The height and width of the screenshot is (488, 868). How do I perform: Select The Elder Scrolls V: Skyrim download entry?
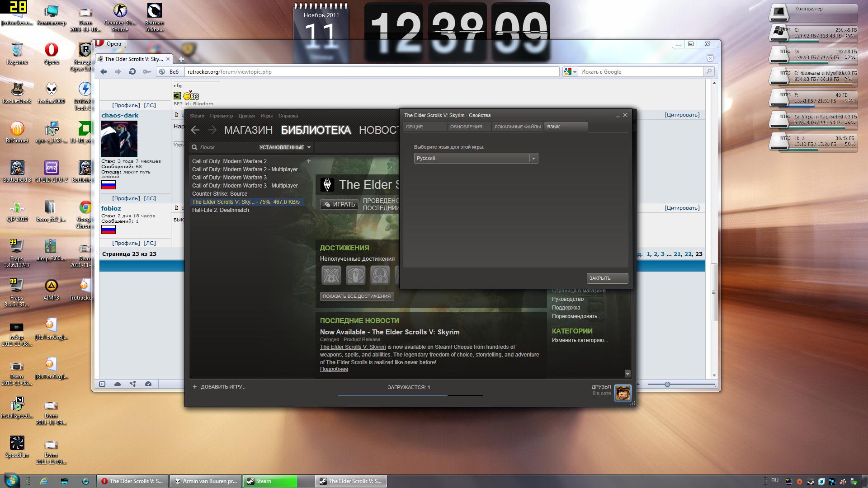[x=246, y=202]
